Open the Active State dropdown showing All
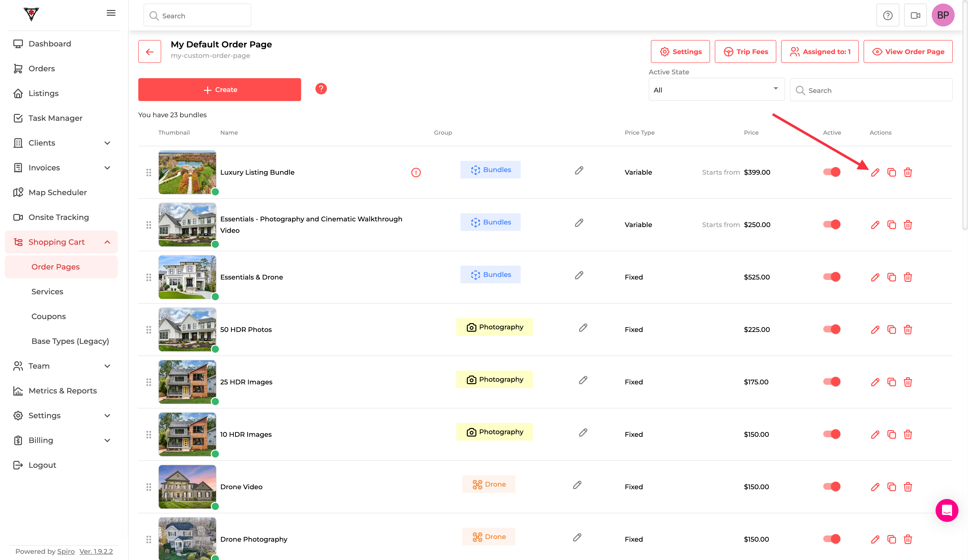This screenshot has height=560, width=968. (716, 90)
